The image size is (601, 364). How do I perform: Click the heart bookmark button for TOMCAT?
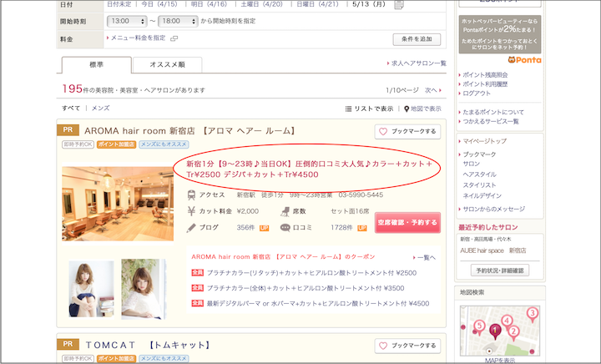(x=407, y=346)
